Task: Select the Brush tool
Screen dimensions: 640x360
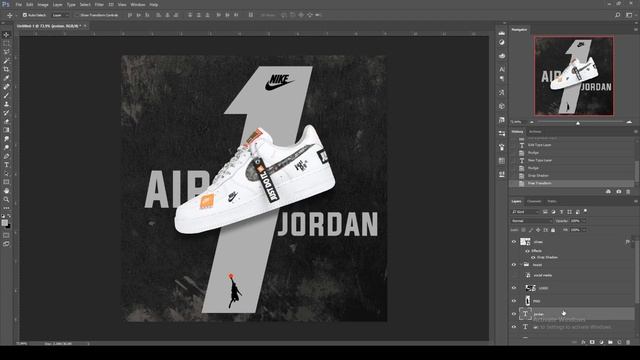Action: 6,96
